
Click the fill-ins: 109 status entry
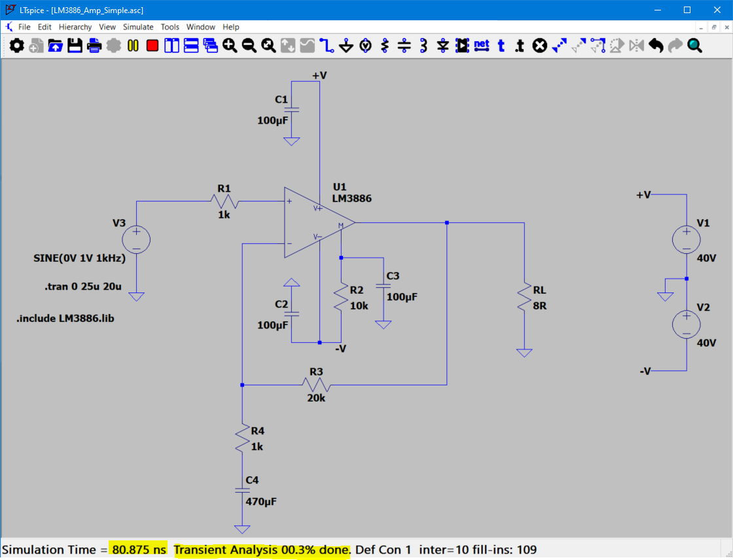coord(505,550)
